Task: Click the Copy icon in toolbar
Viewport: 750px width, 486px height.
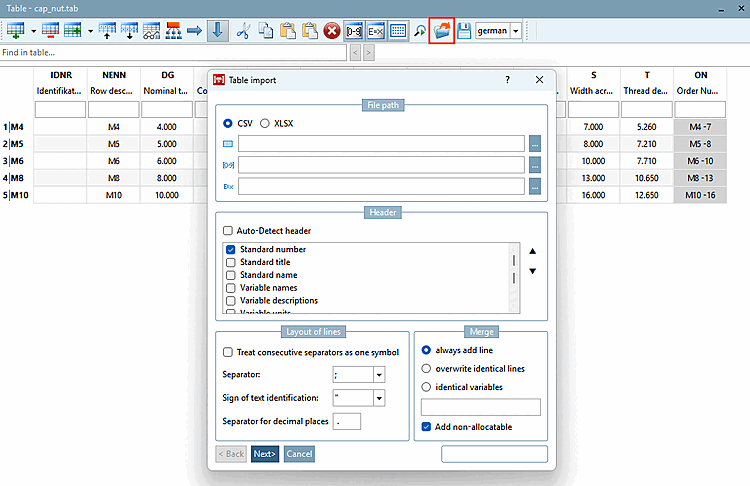Action: click(266, 31)
